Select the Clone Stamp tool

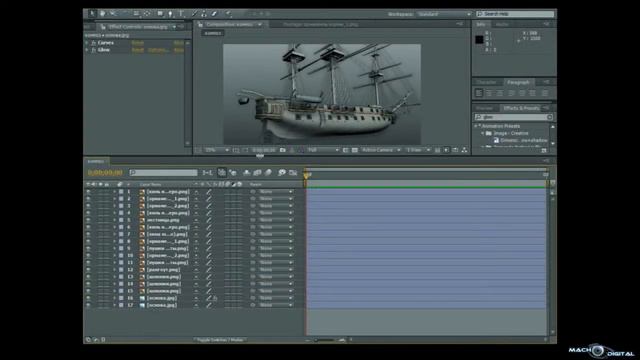click(x=204, y=13)
